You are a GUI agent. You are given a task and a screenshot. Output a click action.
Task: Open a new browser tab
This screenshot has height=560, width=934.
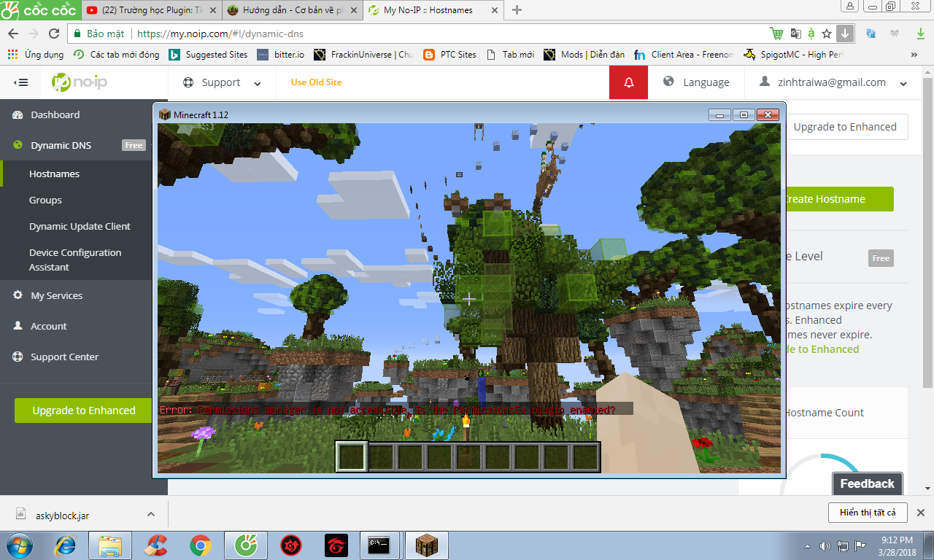[517, 10]
